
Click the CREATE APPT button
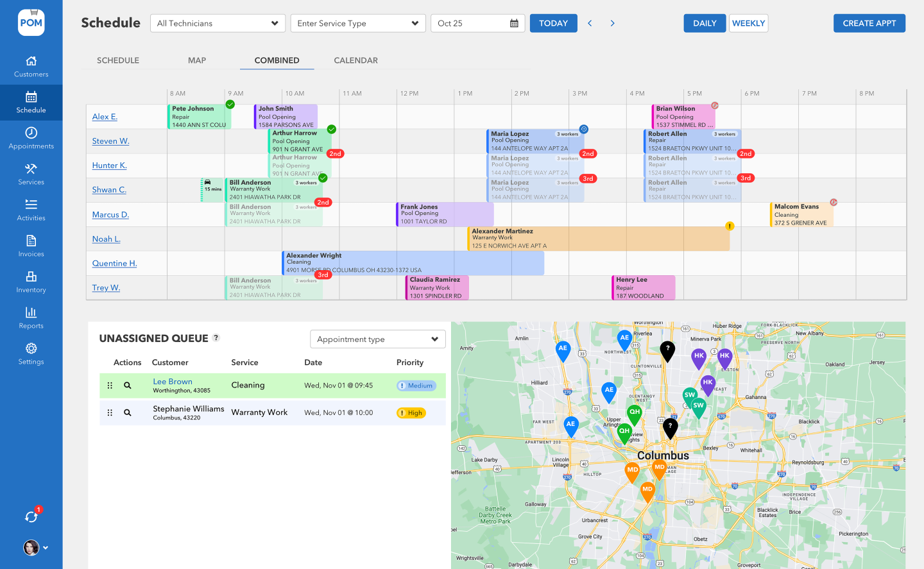coord(869,23)
